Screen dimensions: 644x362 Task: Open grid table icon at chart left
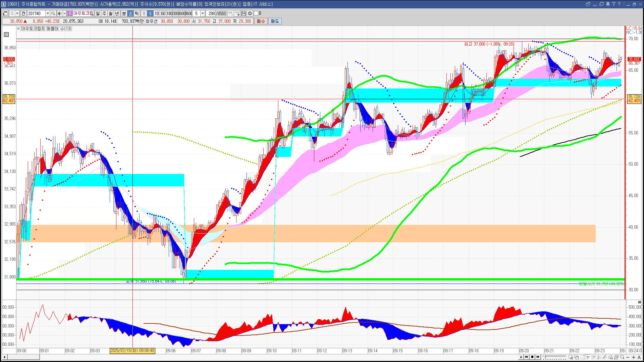(6, 35)
